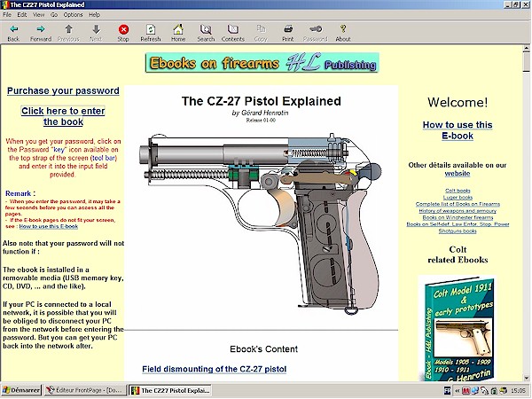Click the vertical scrollbar thumb
Viewport: 532px width, 399px height.
pos(526,62)
